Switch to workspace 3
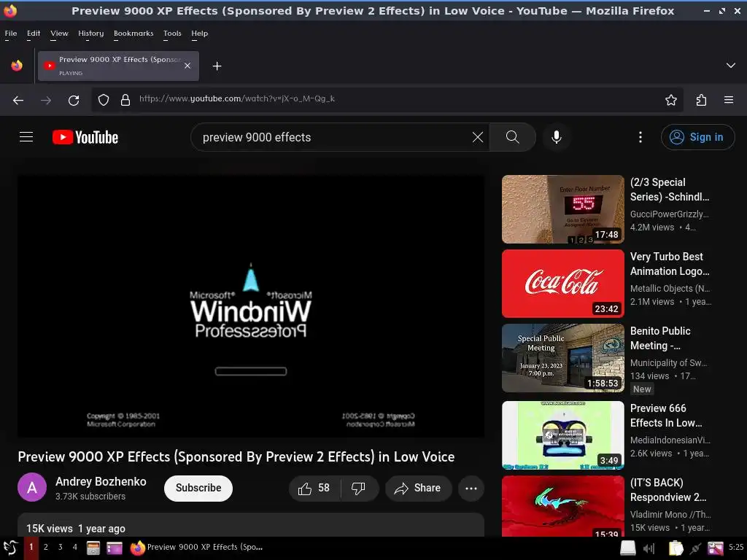 (60, 547)
